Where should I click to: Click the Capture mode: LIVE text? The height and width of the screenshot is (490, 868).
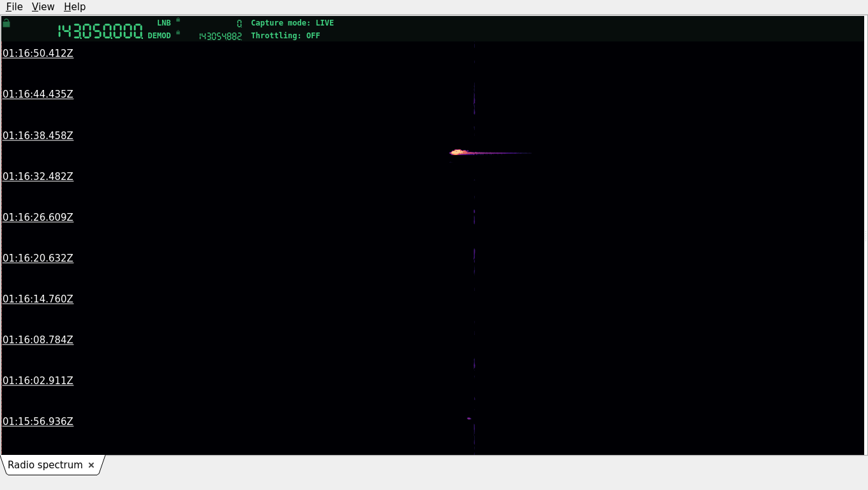pos(292,23)
